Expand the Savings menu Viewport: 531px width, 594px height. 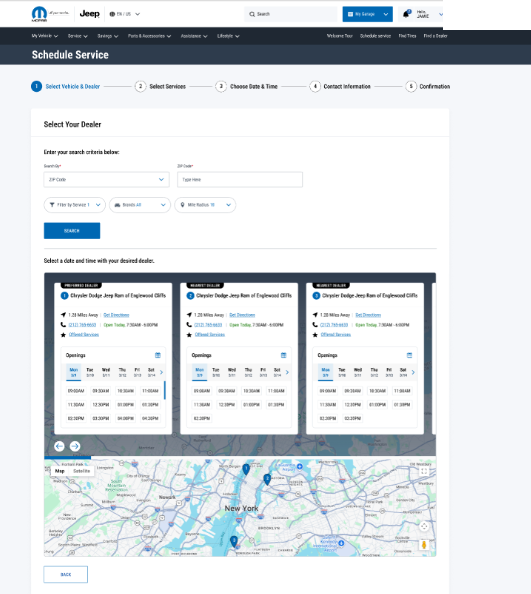click(108, 36)
